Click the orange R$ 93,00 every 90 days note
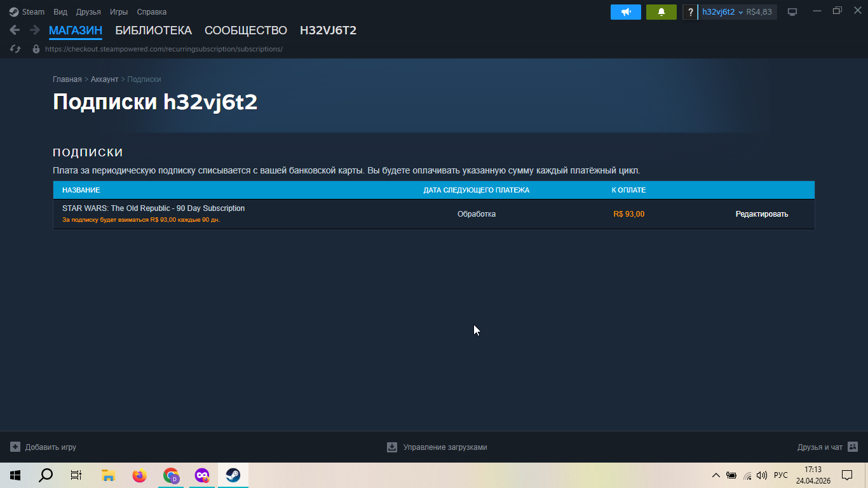868x488 pixels. (x=141, y=220)
